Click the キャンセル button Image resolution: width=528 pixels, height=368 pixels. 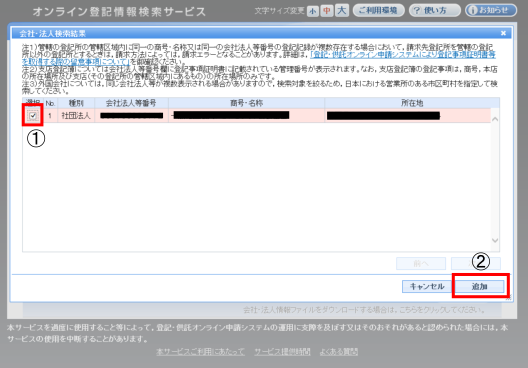427,287
